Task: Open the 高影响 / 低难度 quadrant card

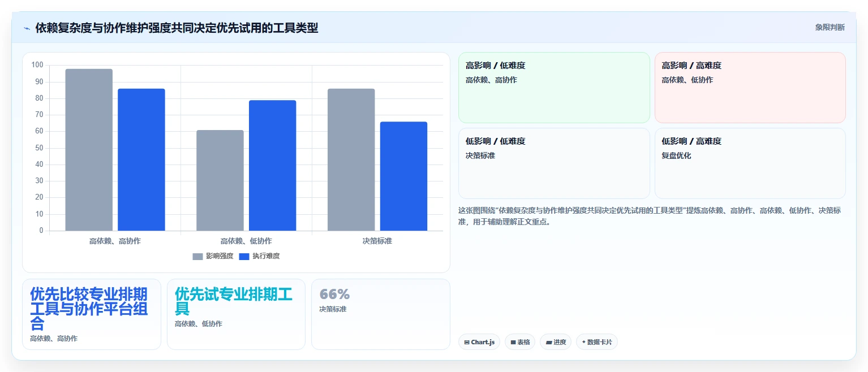Action: coord(554,88)
